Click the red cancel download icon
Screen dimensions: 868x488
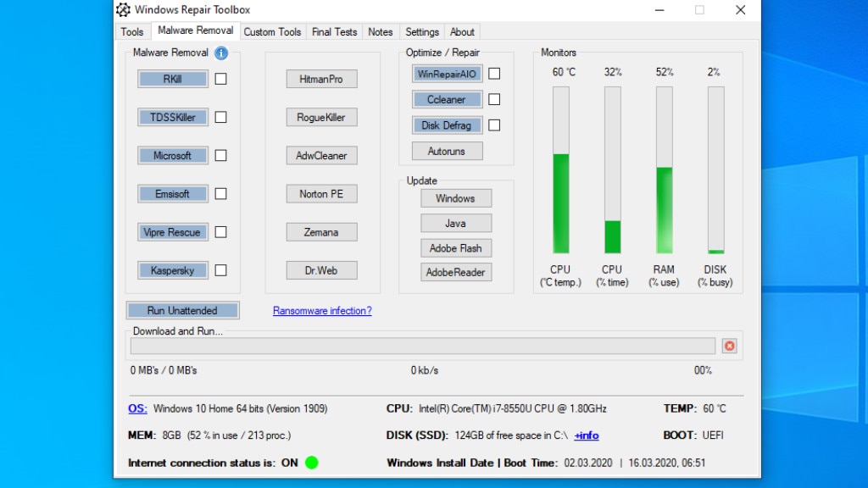tap(730, 346)
